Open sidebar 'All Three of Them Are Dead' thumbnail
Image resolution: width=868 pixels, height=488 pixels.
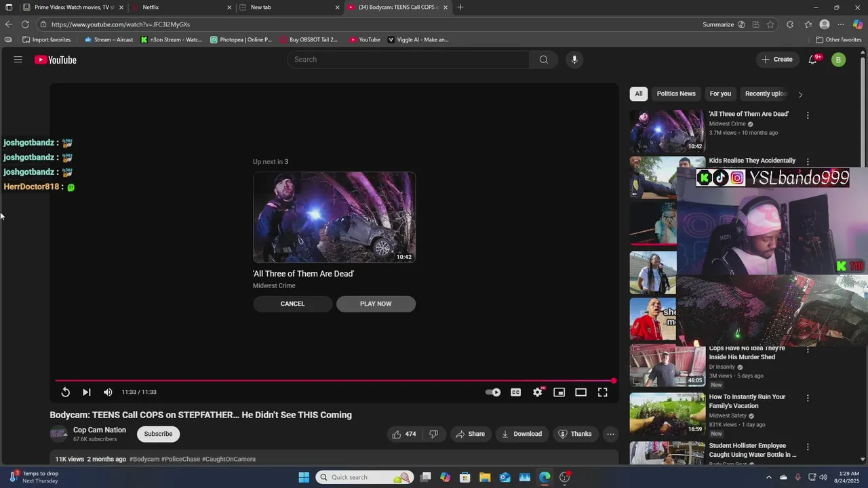click(667, 131)
